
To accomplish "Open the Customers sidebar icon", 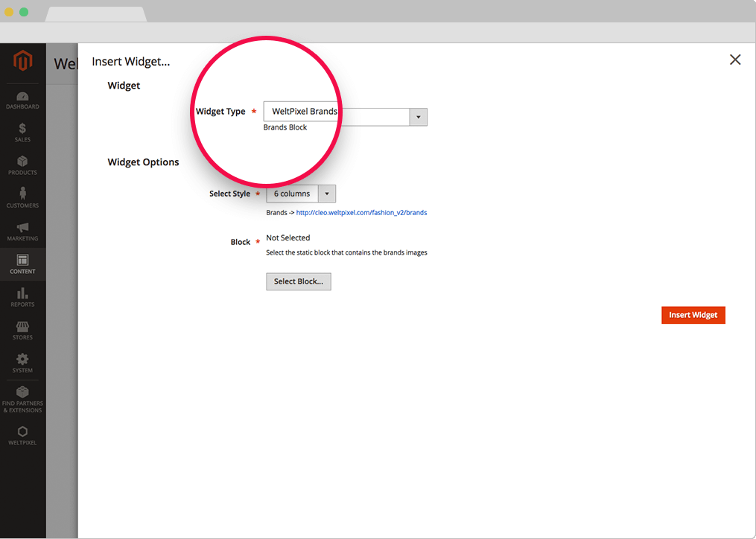I will pos(22,199).
